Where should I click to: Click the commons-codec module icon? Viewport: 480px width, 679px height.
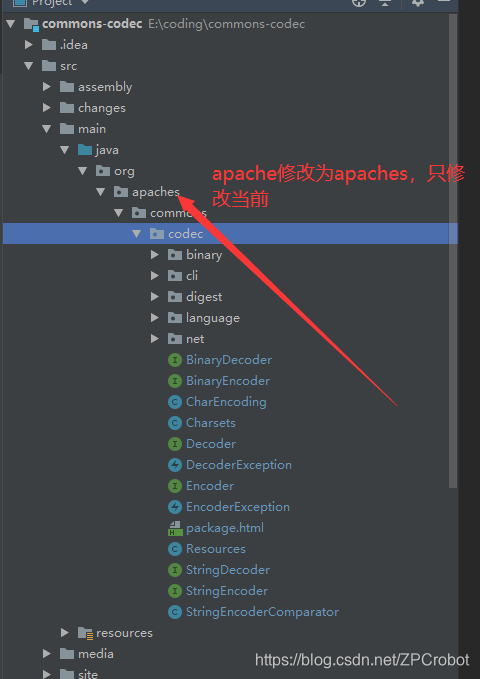(x=31, y=24)
